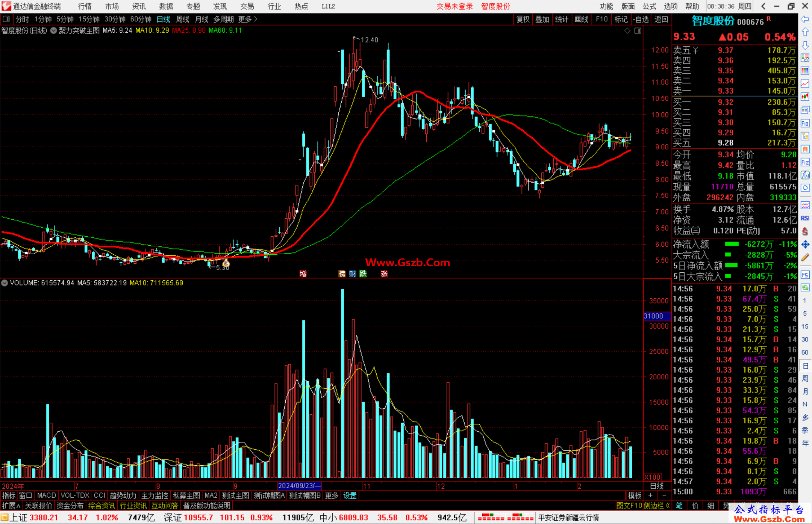This screenshot has width=812, height=524.
Task: Select monthly period 月 in right sidebar
Action: pyautogui.click(x=805, y=391)
